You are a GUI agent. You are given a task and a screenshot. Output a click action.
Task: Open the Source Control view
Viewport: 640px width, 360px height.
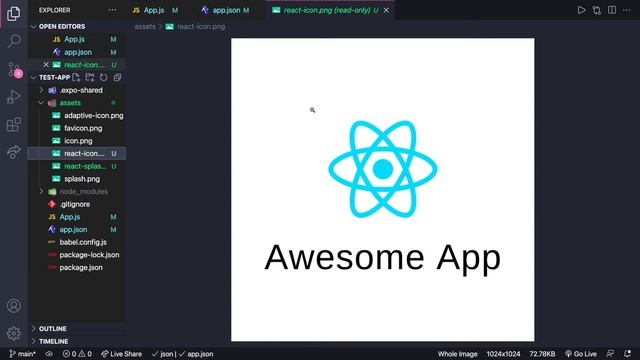14,70
